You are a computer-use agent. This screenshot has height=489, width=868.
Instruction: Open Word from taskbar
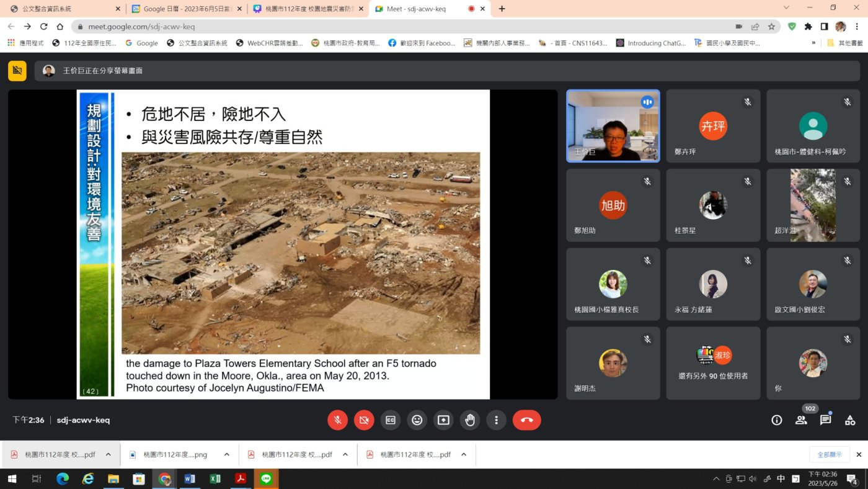pyautogui.click(x=190, y=478)
